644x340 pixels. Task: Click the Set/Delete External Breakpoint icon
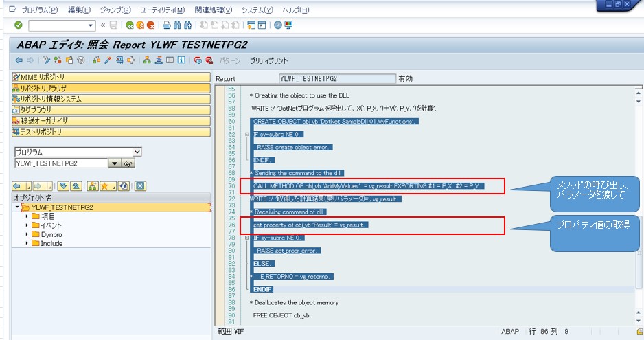tap(209, 60)
